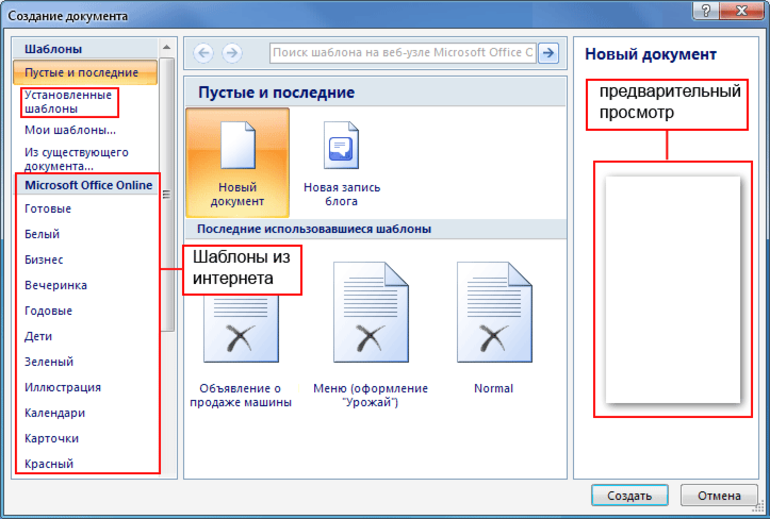Screen dimensions: 770x519
Task: Click the category list scrollbar thumb
Action: 167,194
